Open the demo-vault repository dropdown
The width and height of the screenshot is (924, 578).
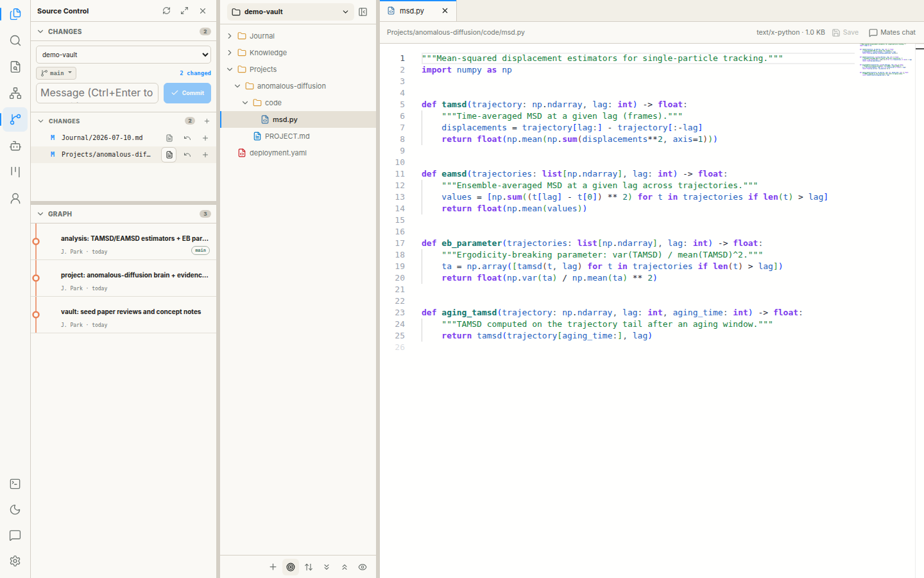(123, 55)
